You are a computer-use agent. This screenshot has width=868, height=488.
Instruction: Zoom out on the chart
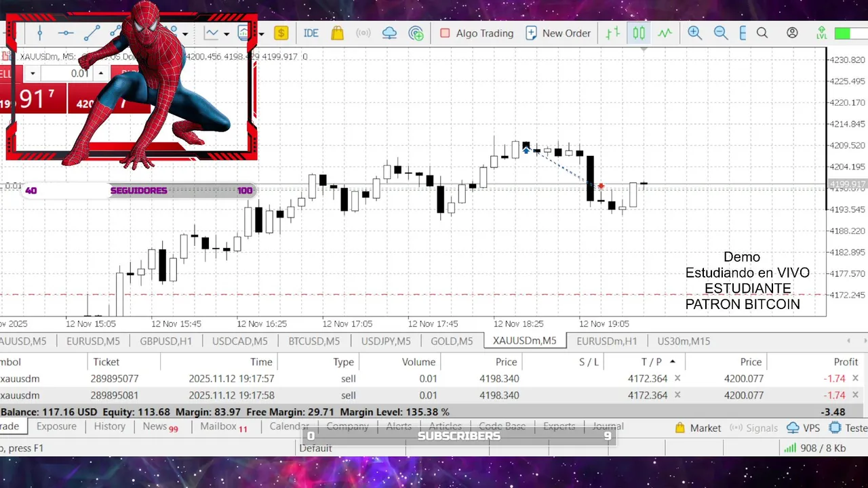point(720,33)
